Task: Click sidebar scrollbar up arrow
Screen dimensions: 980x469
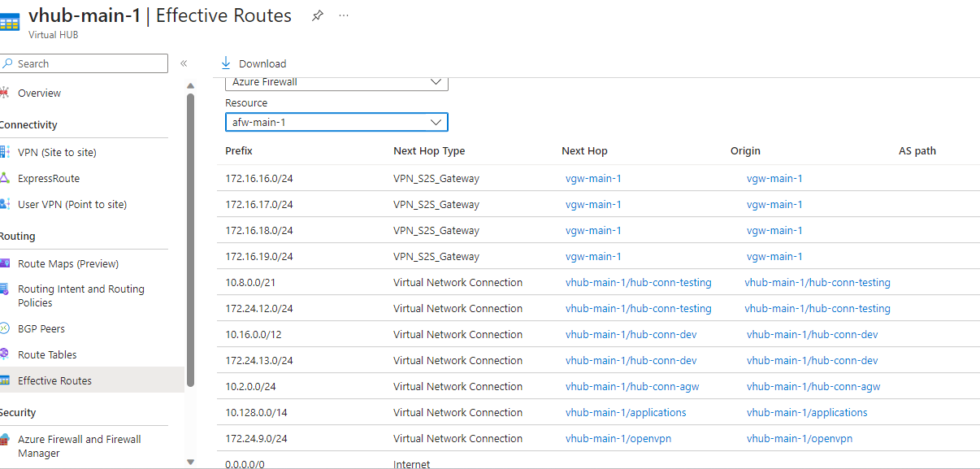Action: (x=190, y=85)
